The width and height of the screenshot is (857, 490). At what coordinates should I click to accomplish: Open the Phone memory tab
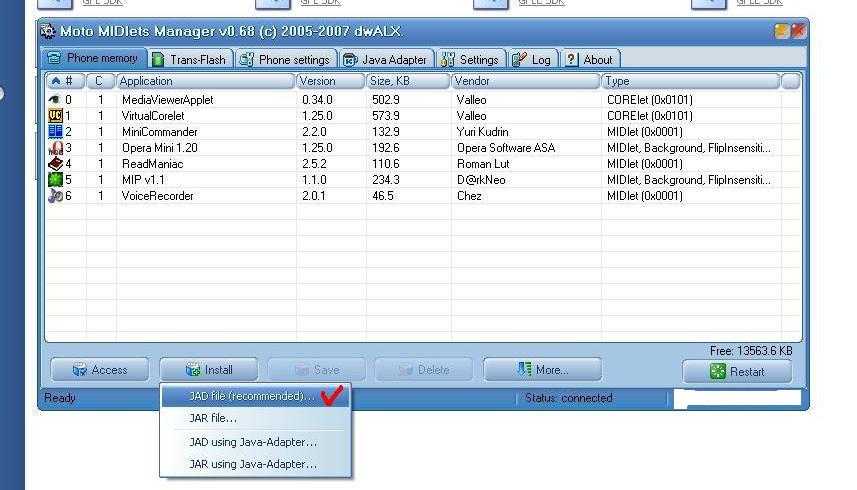click(x=94, y=58)
